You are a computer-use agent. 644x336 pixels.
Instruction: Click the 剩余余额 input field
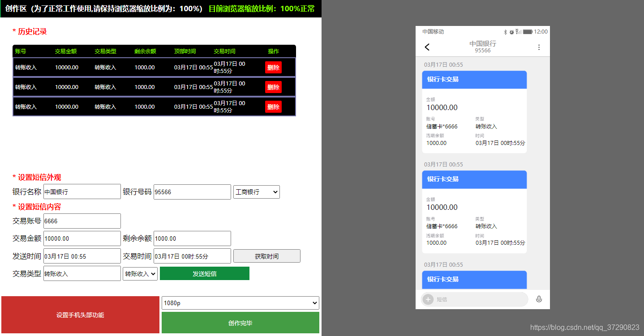(x=192, y=238)
